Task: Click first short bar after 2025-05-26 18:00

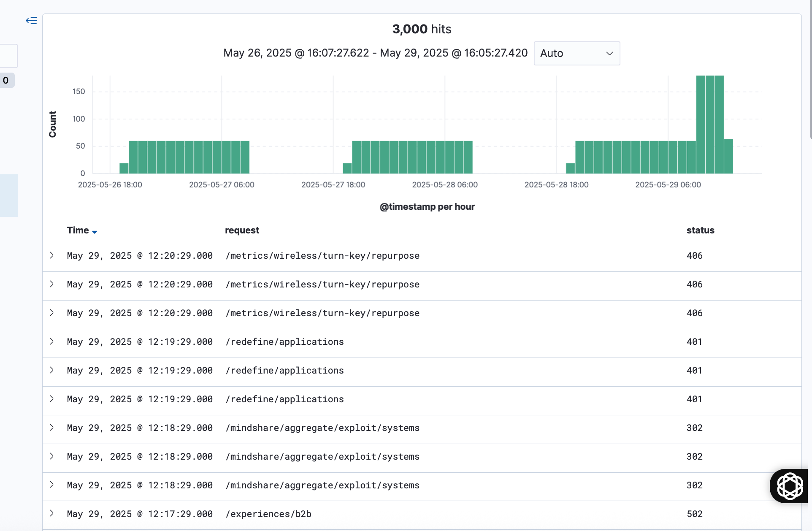Action: coord(124,168)
